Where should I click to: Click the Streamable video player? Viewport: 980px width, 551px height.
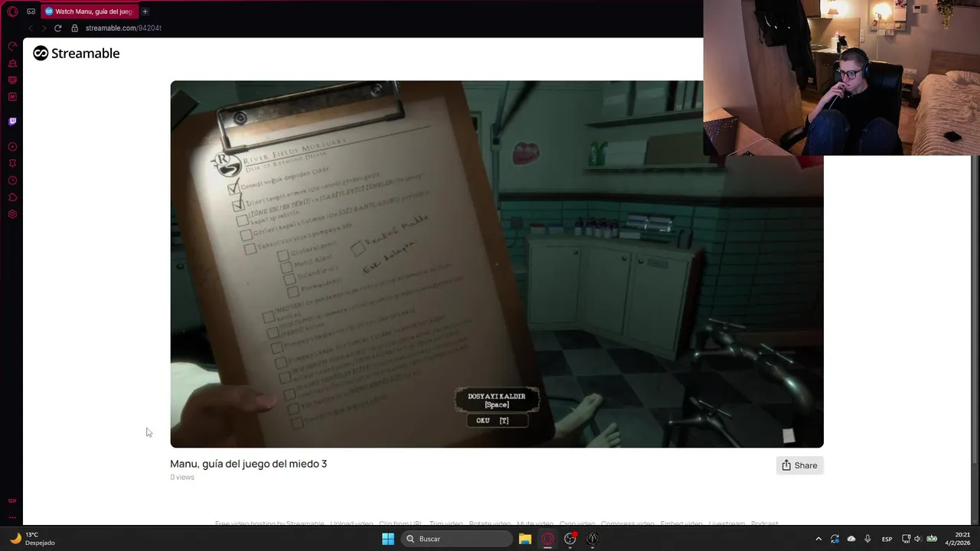click(497, 264)
